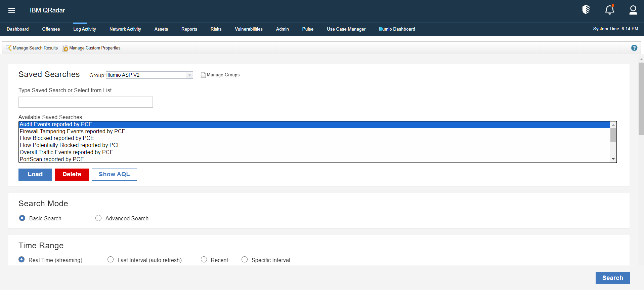Screen dimensions: 644x290
Task: Click the IBM QRadar title
Action: click(x=47, y=10)
